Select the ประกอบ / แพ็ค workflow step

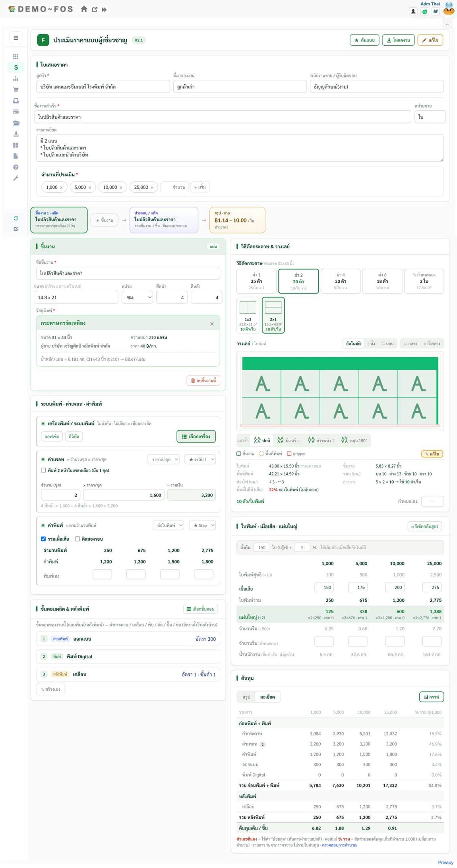pos(164,220)
